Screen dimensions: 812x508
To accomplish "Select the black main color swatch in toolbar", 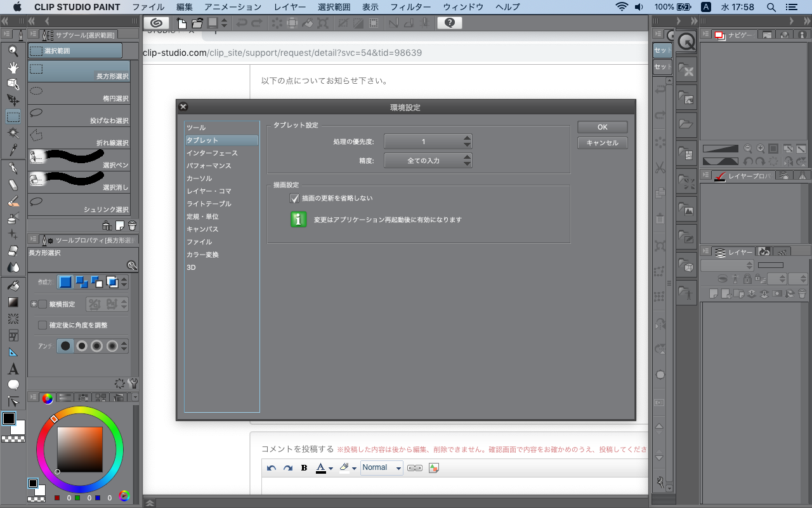I will pyautogui.click(x=9, y=419).
